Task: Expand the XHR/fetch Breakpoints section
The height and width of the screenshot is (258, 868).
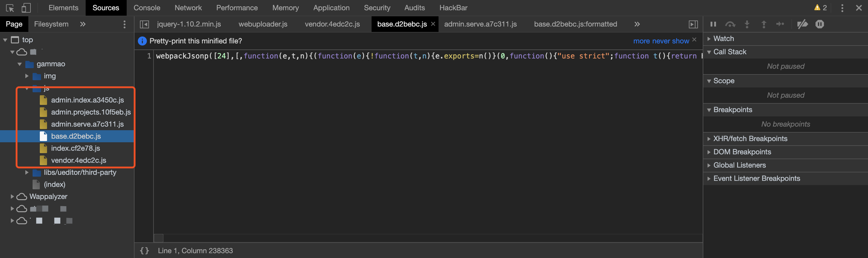Action: pyautogui.click(x=709, y=139)
